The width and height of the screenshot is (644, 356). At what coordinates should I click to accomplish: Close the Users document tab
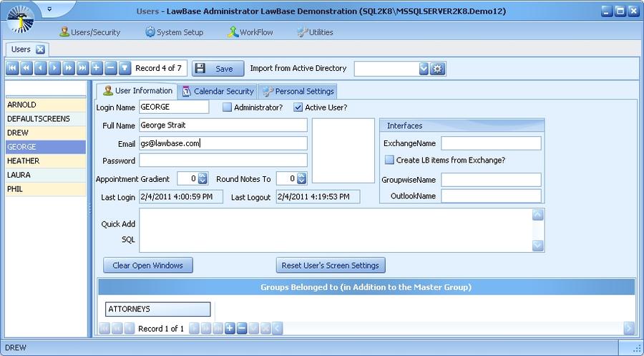[x=40, y=49]
